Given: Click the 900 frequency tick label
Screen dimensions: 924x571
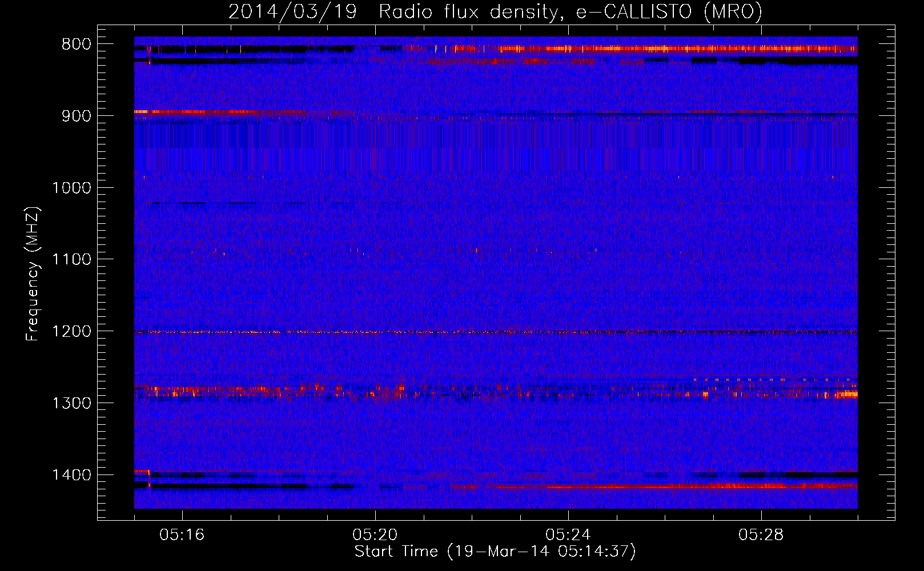Looking at the screenshot, I should pyautogui.click(x=76, y=116).
